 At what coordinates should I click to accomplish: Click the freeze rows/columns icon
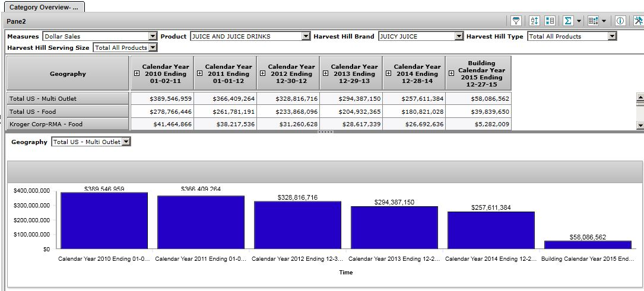tap(549, 21)
